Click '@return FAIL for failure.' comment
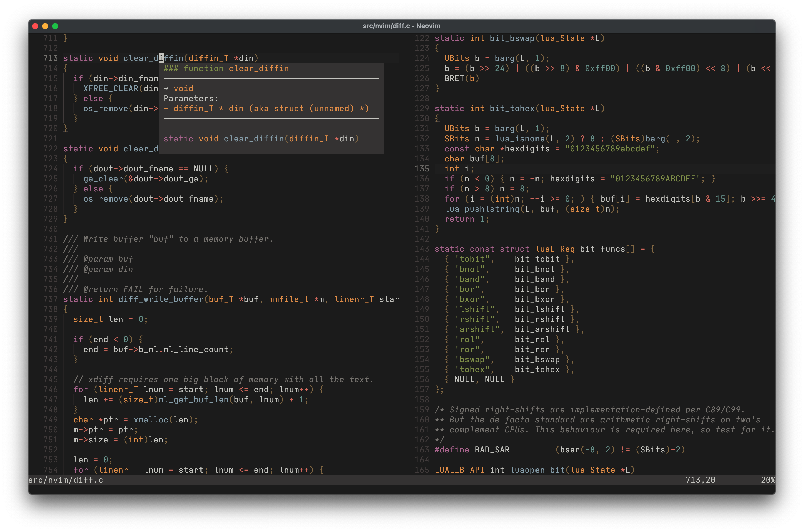804x532 pixels. pyautogui.click(x=146, y=289)
